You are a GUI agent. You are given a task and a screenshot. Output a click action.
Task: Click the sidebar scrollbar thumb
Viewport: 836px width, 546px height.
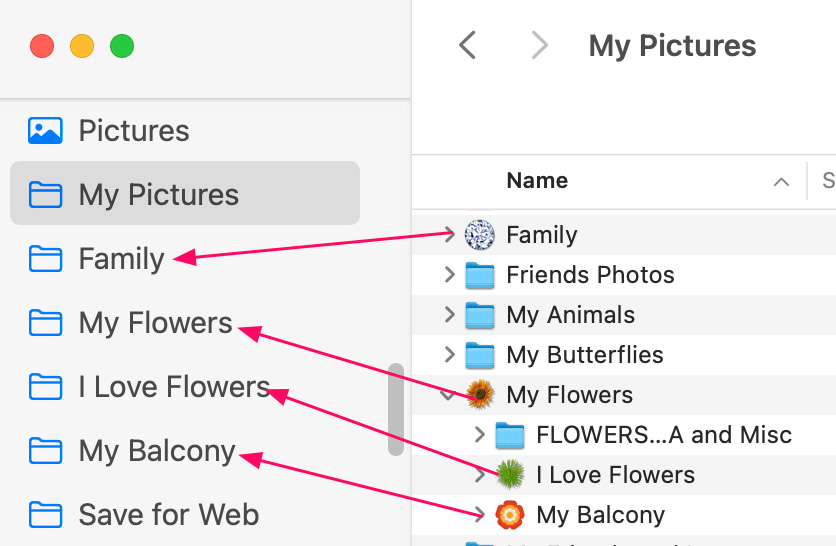(x=396, y=409)
